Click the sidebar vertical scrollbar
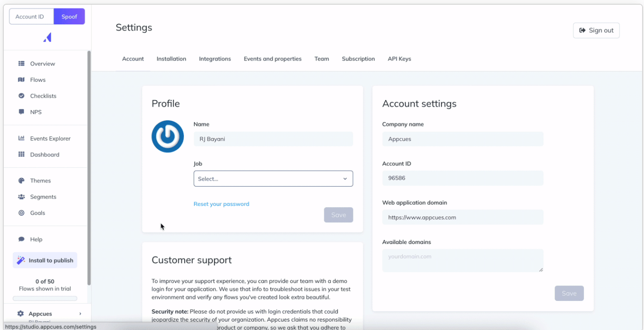This screenshot has width=644, height=330. click(89, 168)
